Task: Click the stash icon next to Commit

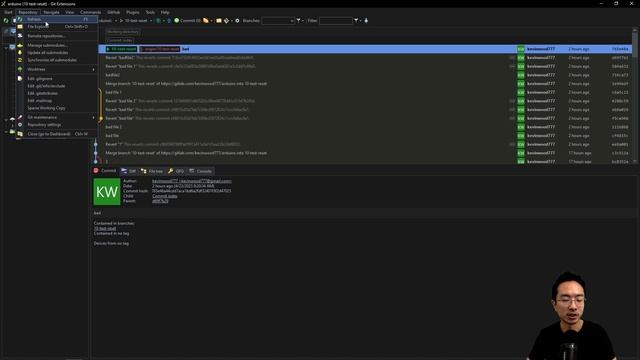Action: click(206, 20)
